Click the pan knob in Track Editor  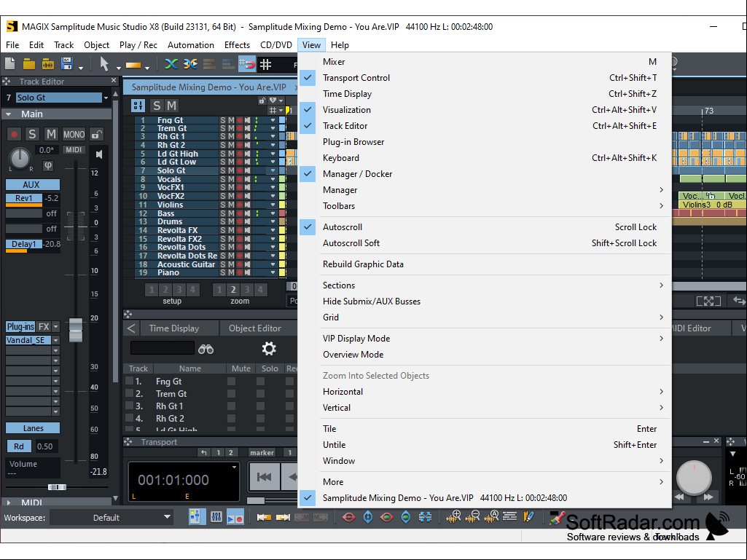pos(20,159)
